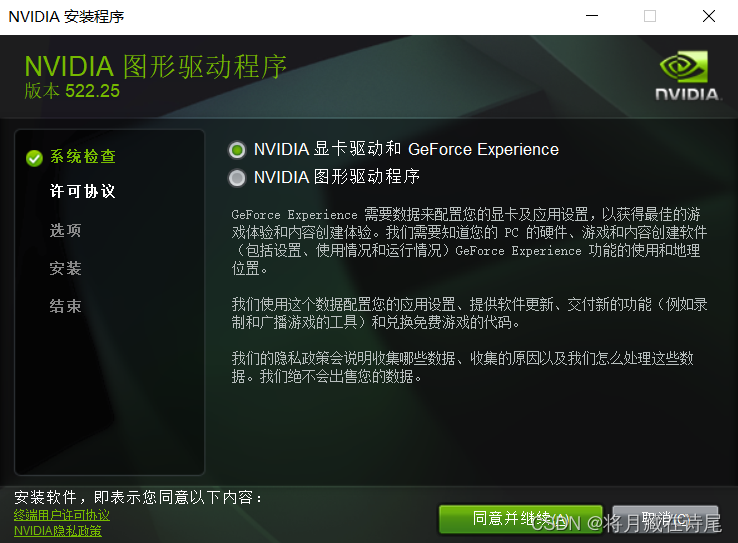Image resolution: width=738 pixels, height=543 pixels.
Task: Select the 安装 step in sidebar
Action: (x=65, y=269)
